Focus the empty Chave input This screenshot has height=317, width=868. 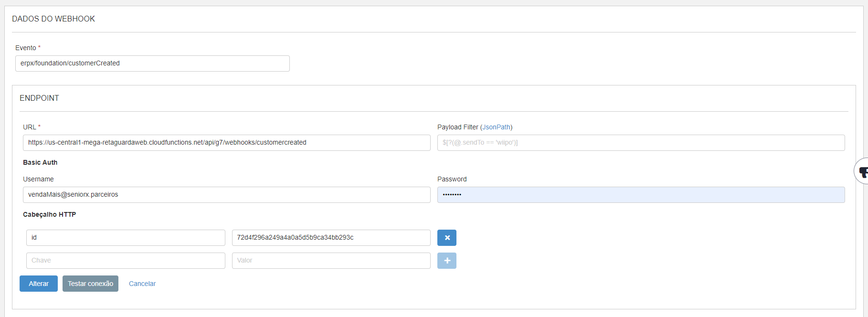point(126,261)
